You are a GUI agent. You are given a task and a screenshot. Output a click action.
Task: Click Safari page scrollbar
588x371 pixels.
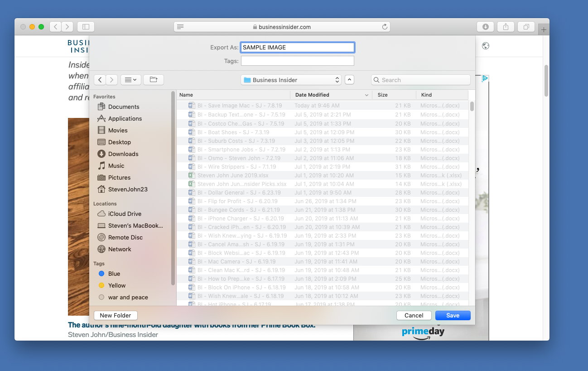click(x=546, y=81)
